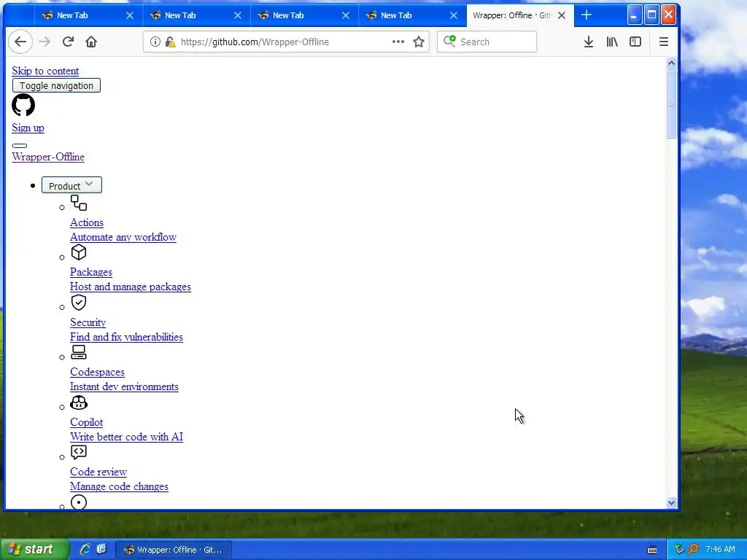747x560 pixels.
Task: Close the Wrapper: Offline tab
Action: (x=562, y=15)
